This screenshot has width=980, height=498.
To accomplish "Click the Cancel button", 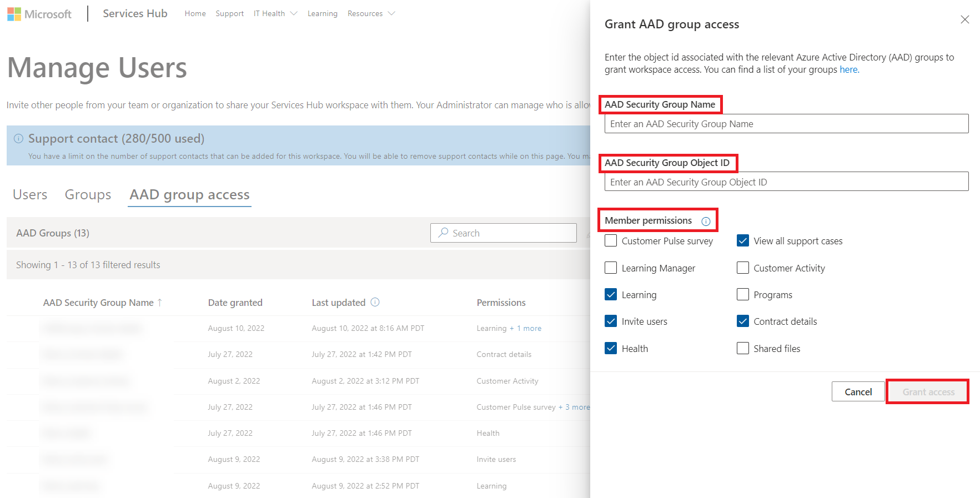I will (858, 391).
